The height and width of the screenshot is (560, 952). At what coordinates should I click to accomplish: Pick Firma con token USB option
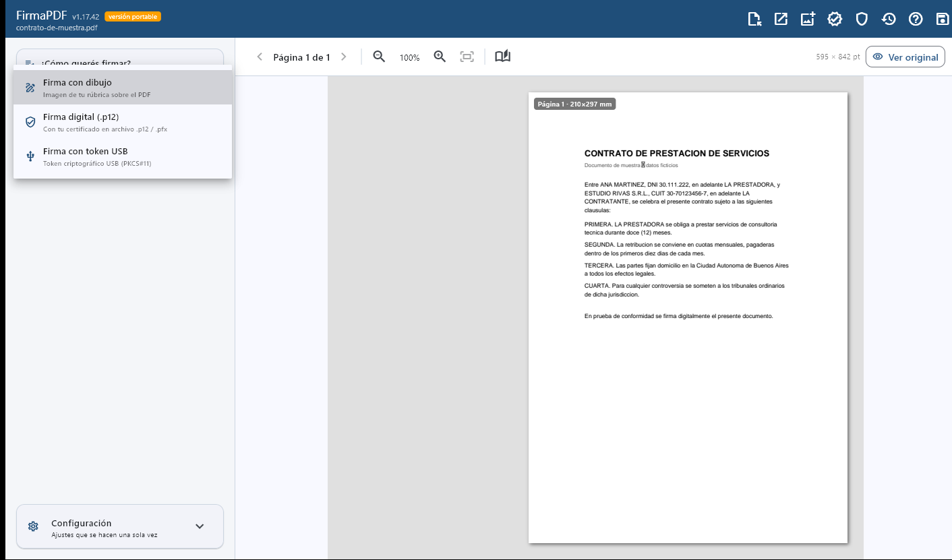(x=123, y=156)
